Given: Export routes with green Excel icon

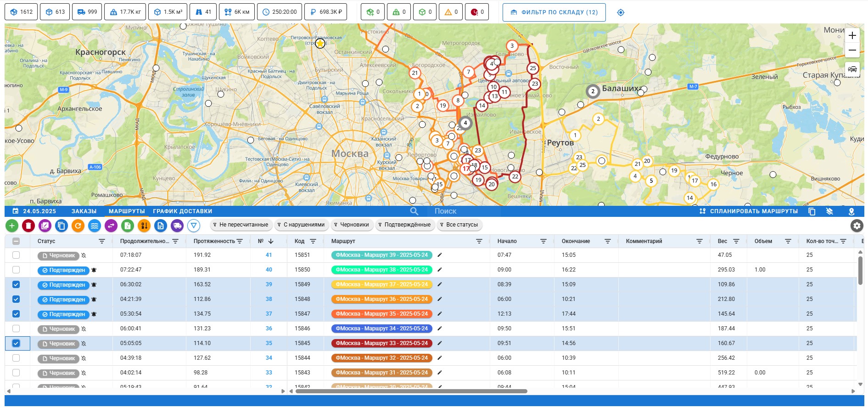Looking at the screenshot, I should pos(128,226).
